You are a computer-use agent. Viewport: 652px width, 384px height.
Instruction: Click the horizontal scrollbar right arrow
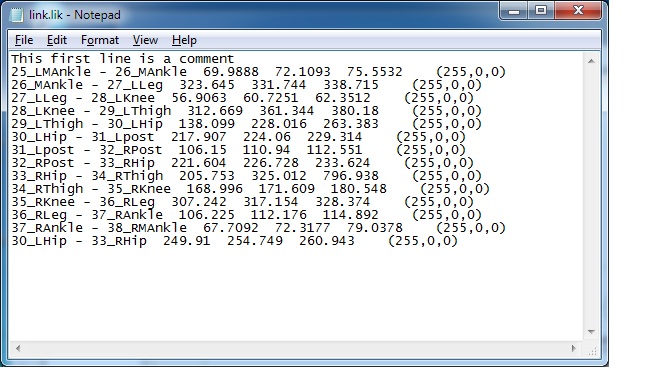tap(574, 348)
